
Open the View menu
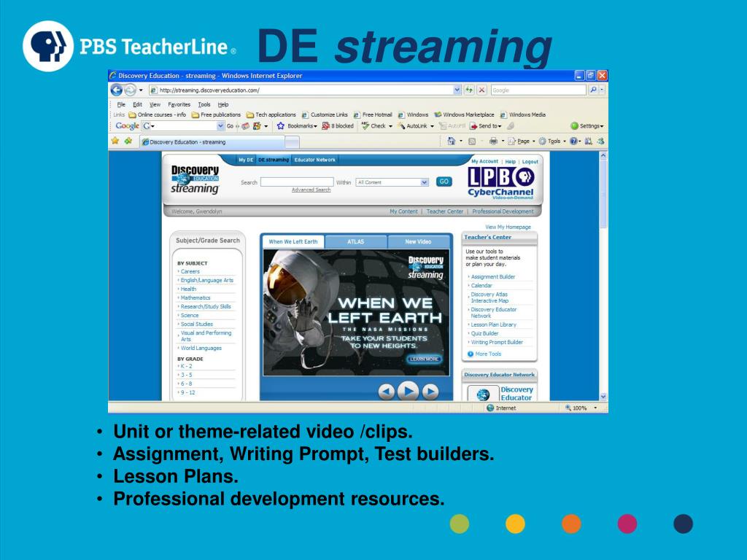point(155,104)
